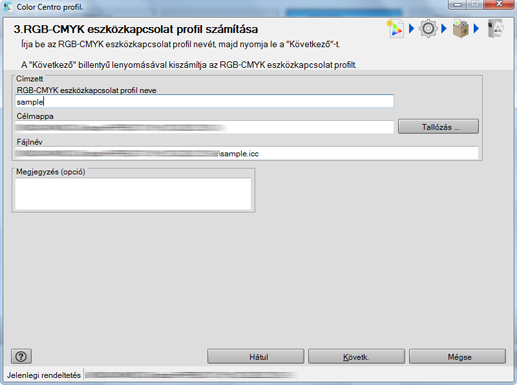Screen dimensions: 517x385
Task: Click the Color Centro title bar icon
Action: click(8, 7)
